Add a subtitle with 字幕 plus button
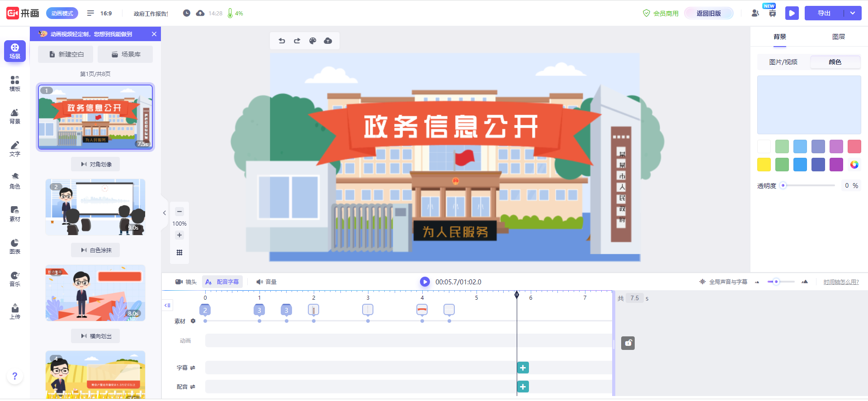The height and width of the screenshot is (401, 868). (x=523, y=368)
